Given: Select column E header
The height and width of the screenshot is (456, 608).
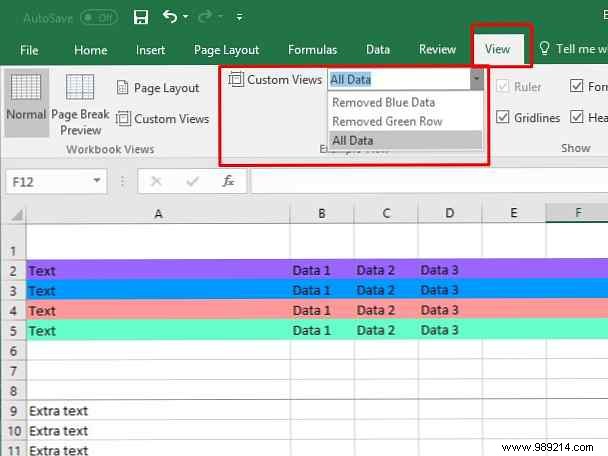Looking at the screenshot, I should pyautogui.click(x=514, y=213).
